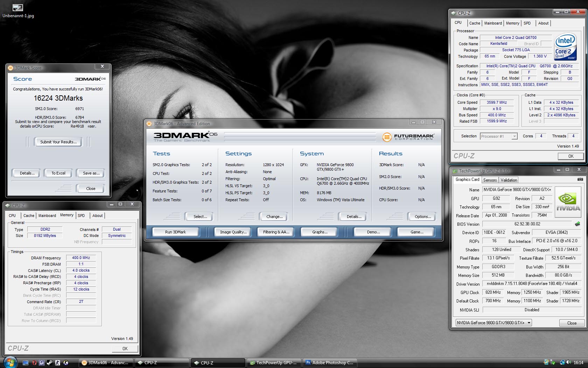Open Cache tab in the memory timings CPU-Z window

29,216
